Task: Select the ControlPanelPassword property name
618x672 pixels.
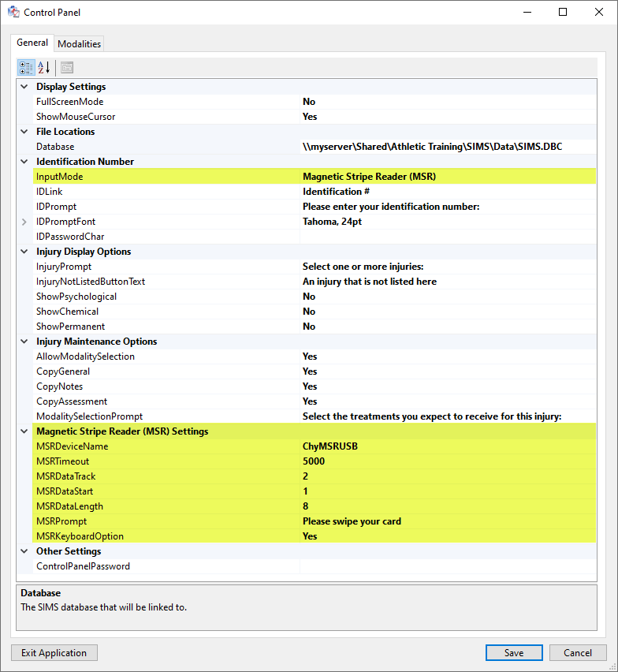Action: tap(83, 566)
